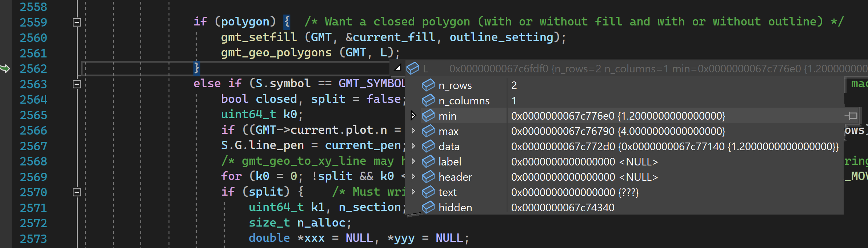Expand the min pointer member
868x248 pixels.
(413, 116)
